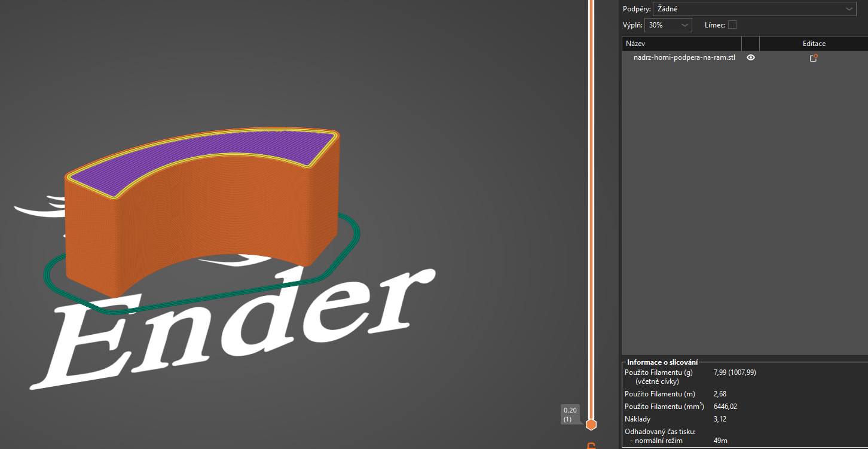The image size is (868, 449).
Task: Open the Výplň 30% dropdown
Action: (668, 25)
